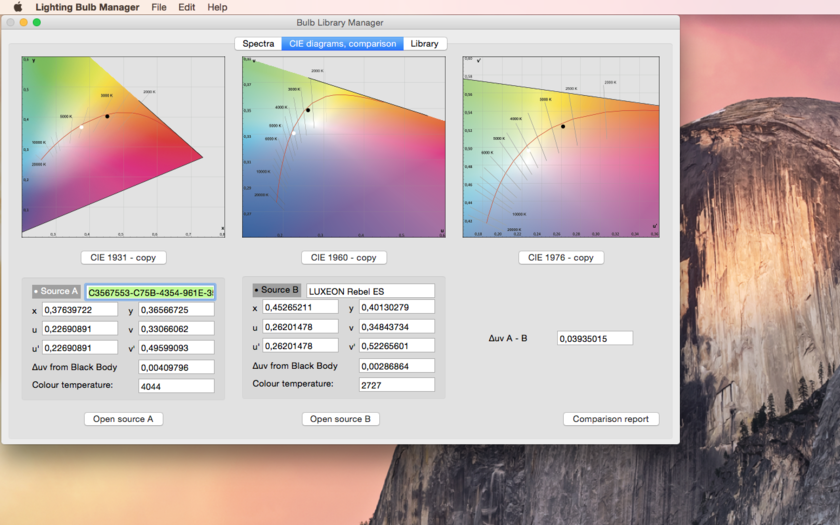Generate the Comparison report

[x=610, y=419]
